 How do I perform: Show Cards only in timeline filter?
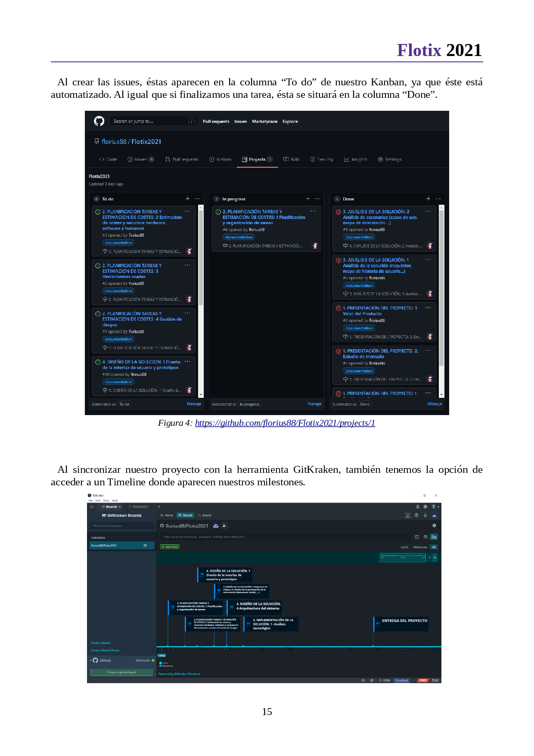click(x=404, y=547)
